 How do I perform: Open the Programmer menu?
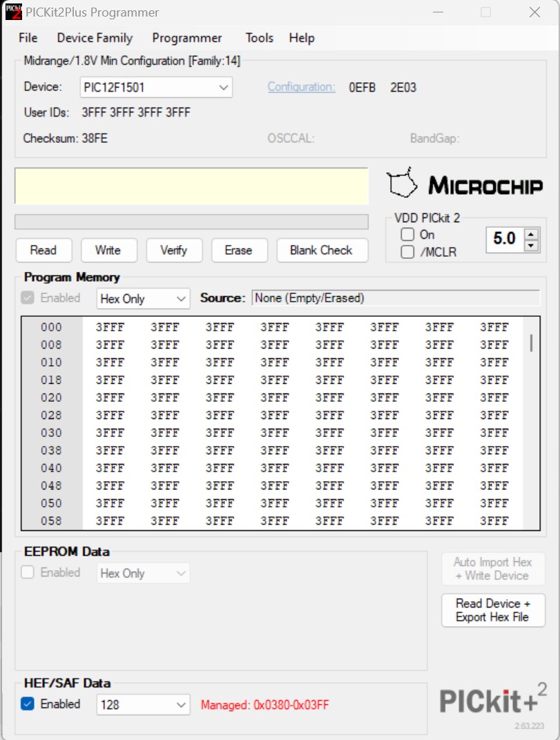[x=187, y=38]
